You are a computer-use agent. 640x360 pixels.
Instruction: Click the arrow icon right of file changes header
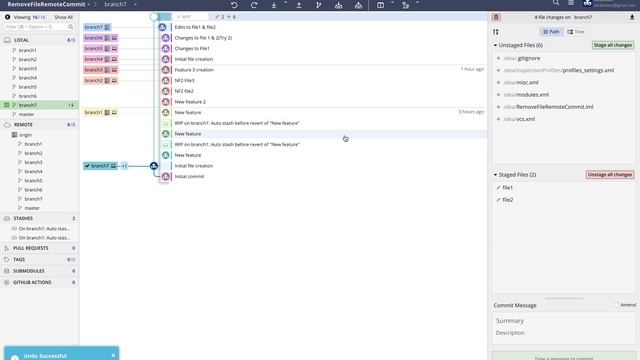(x=632, y=17)
